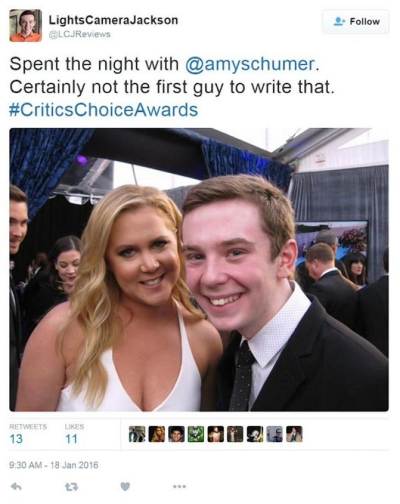400x504 pixels.
Task: Open the attached tweet photo
Action: [x=199, y=270]
